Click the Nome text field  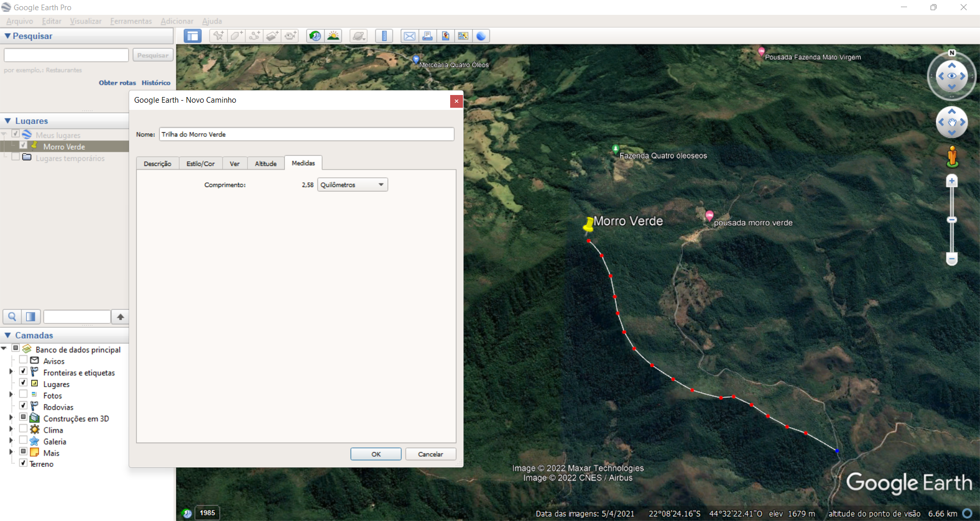(306, 134)
